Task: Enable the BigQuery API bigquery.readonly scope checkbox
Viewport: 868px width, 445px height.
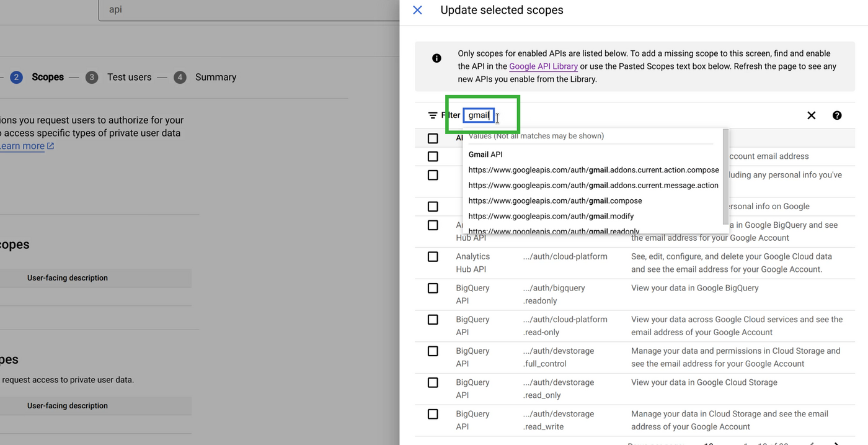Action: (432, 287)
